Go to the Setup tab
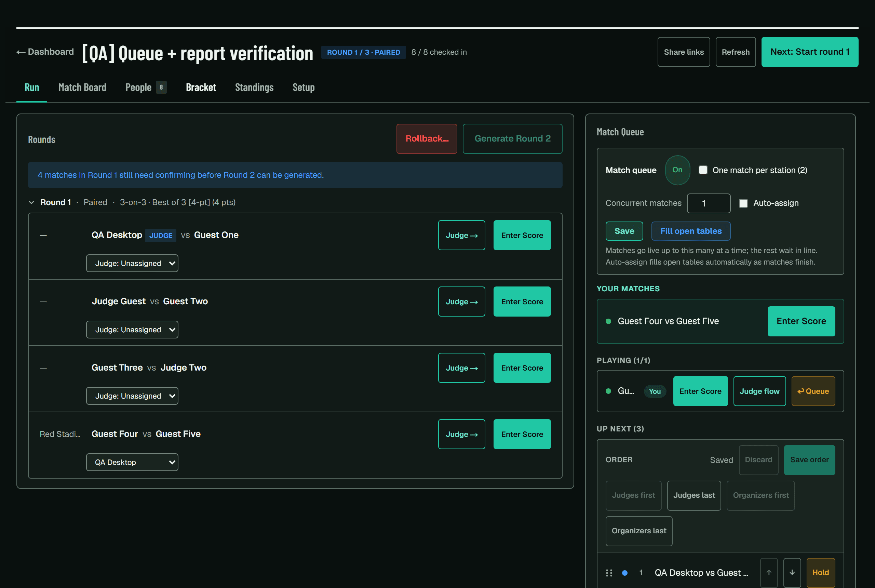This screenshot has width=875, height=588. click(303, 88)
